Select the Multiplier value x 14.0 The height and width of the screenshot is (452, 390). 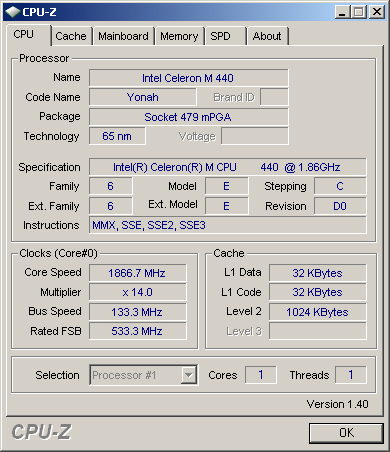point(138,292)
